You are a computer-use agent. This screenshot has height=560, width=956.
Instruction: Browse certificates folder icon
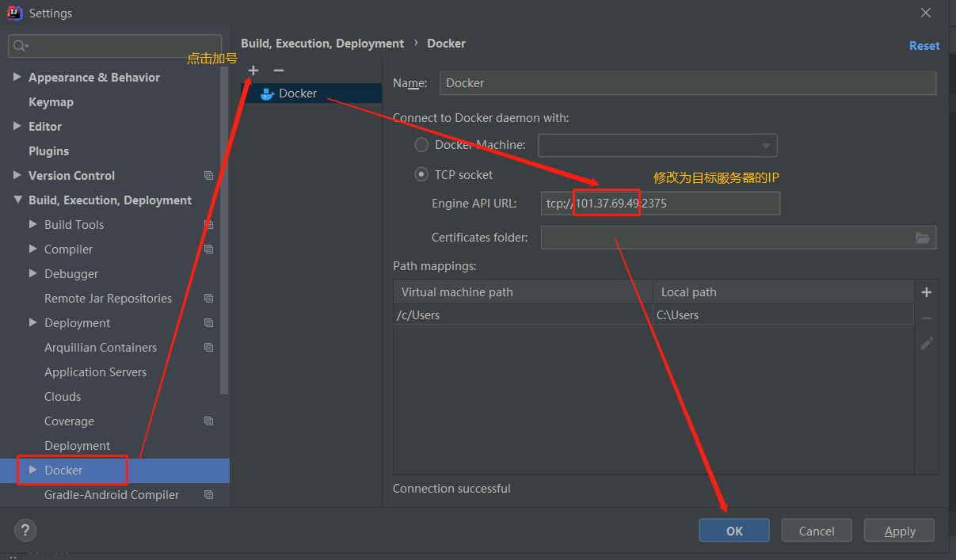(x=922, y=238)
